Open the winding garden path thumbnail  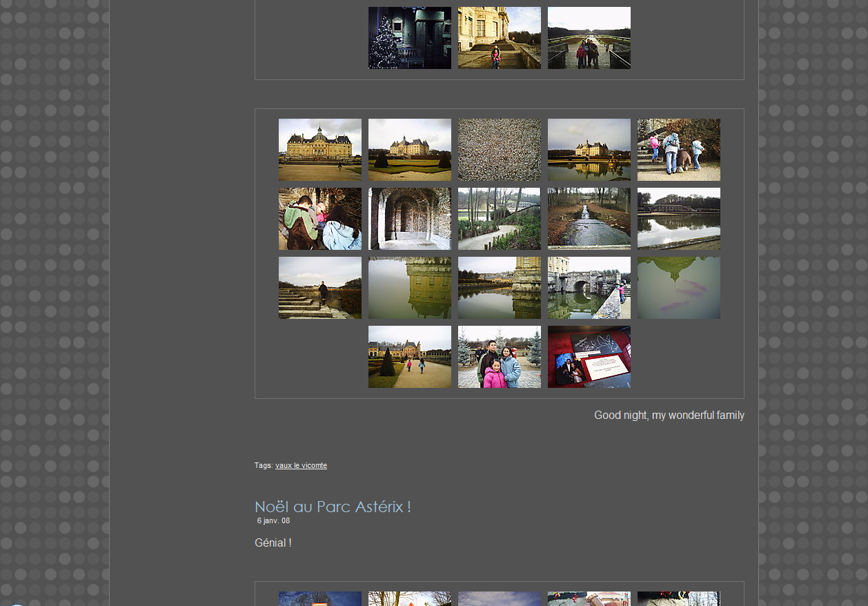[499, 219]
